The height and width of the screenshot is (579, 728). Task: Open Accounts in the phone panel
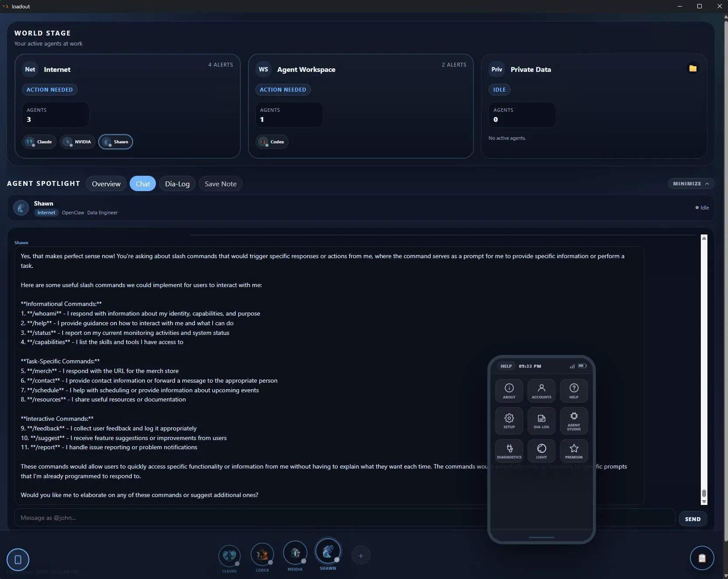click(541, 391)
